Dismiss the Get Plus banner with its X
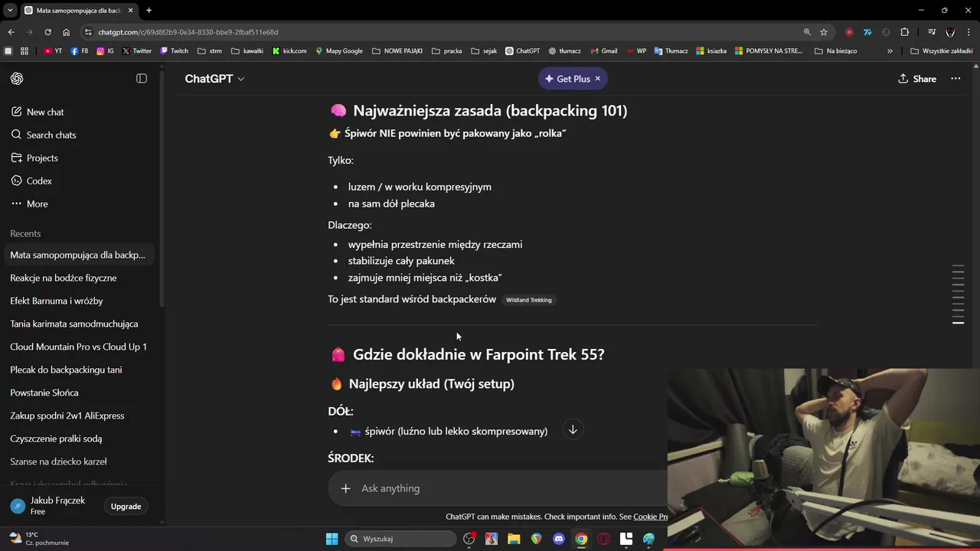 (598, 79)
